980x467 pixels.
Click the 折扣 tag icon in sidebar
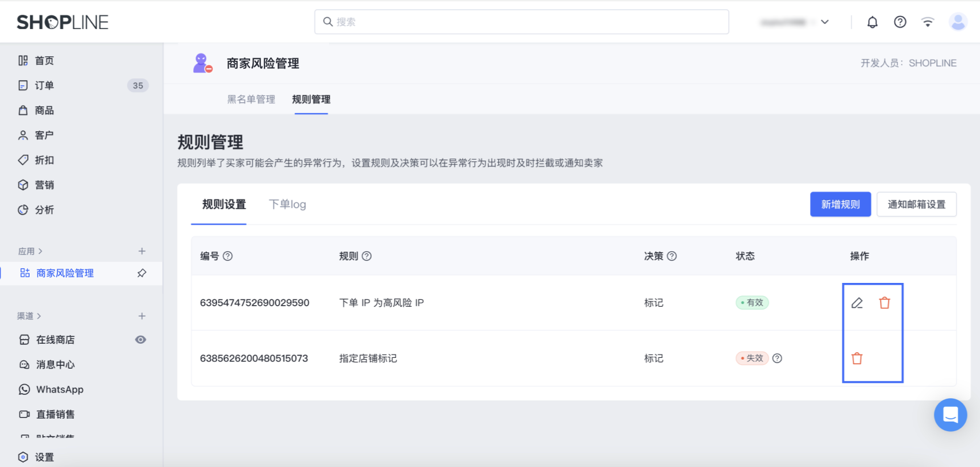click(x=23, y=160)
